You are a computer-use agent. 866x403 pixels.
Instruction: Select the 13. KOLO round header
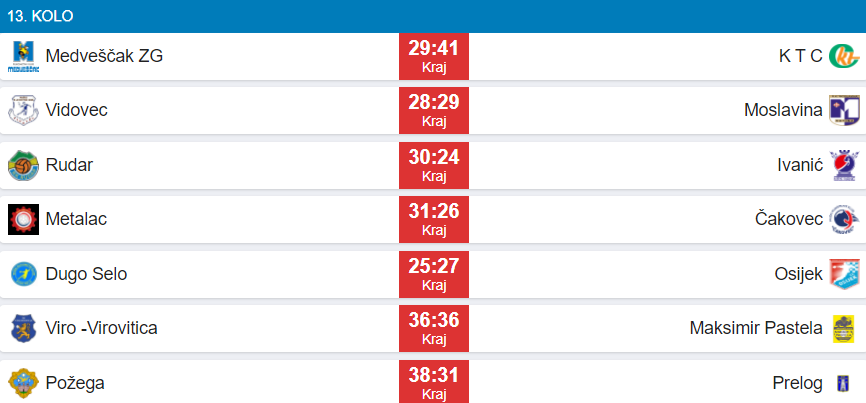click(40, 16)
